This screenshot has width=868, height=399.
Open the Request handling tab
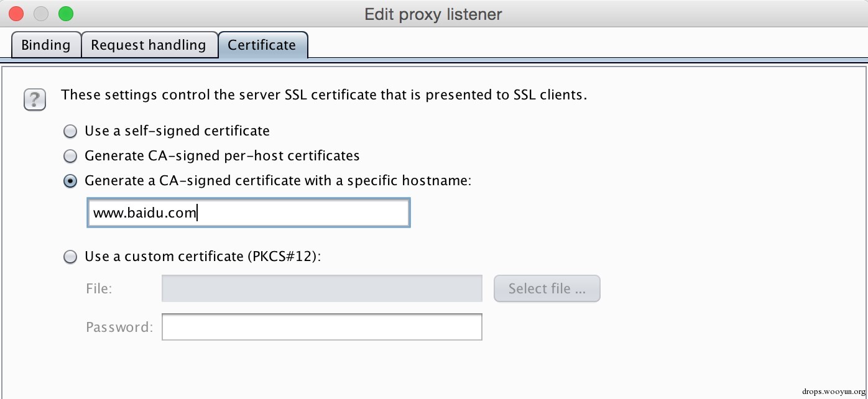click(x=149, y=45)
